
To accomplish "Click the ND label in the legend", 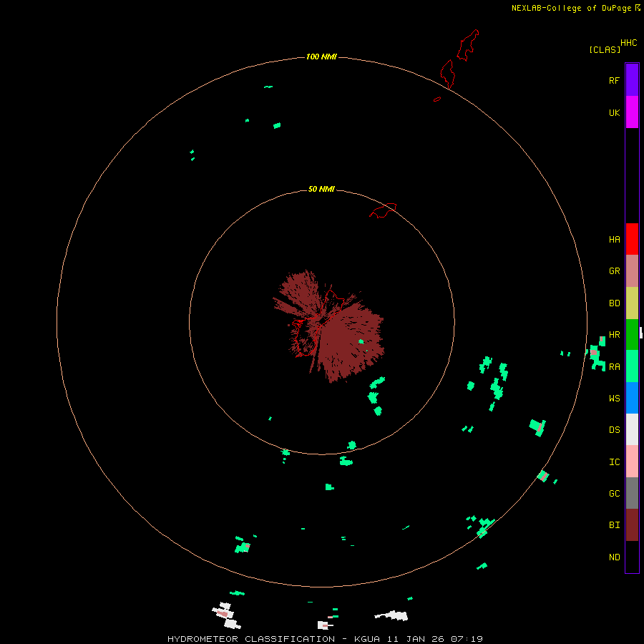I will tap(614, 557).
